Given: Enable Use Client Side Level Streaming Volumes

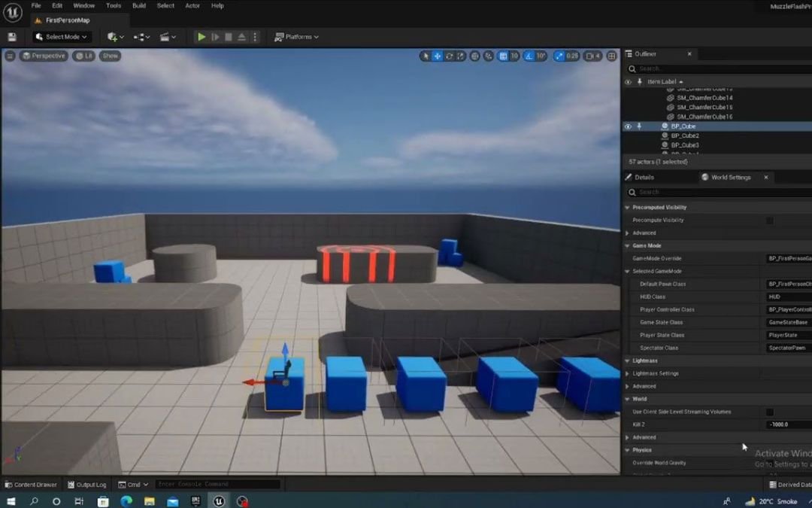Looking at the screenshot, I should (x=770, y=412).
